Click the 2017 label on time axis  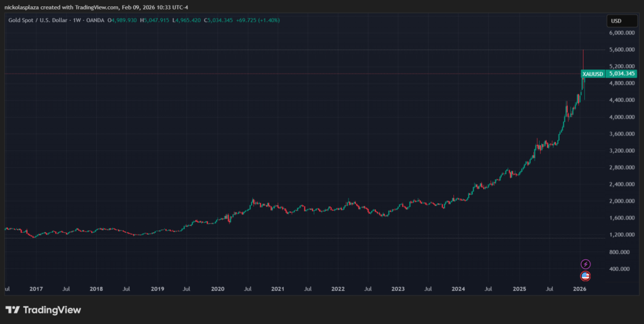36,289
